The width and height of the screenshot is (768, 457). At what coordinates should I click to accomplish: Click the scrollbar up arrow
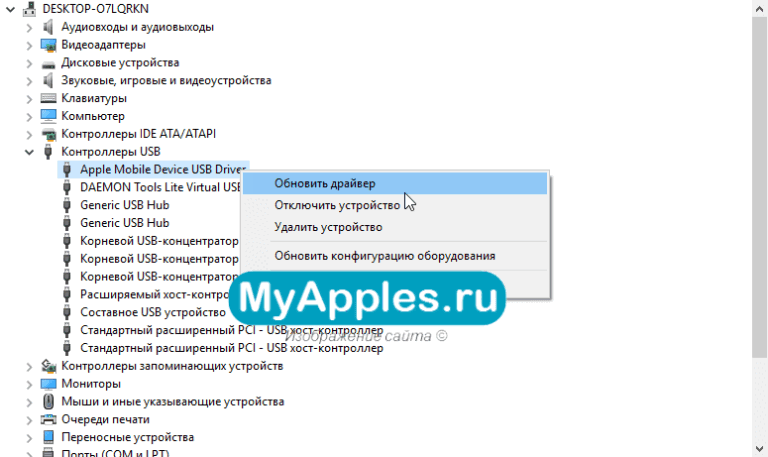click(760, 8)
